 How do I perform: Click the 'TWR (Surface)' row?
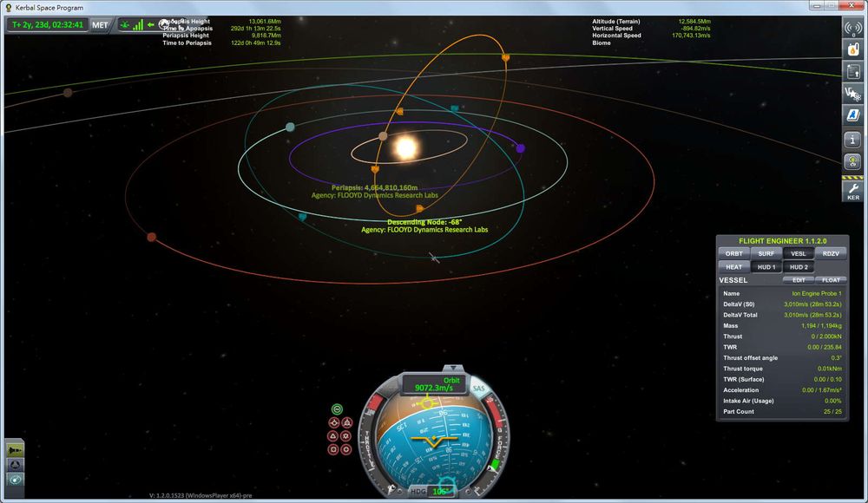pos(782,380)
